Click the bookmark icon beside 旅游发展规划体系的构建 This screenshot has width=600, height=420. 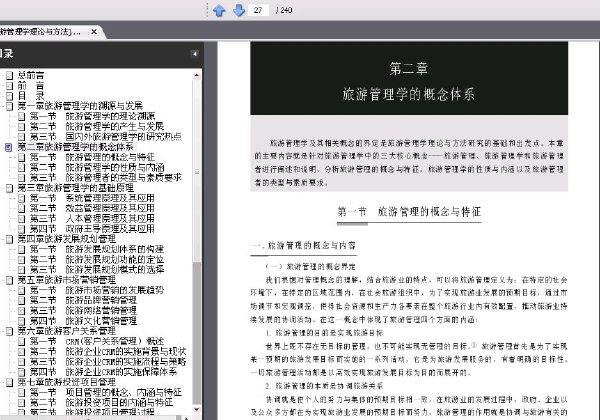pos(22,249)
